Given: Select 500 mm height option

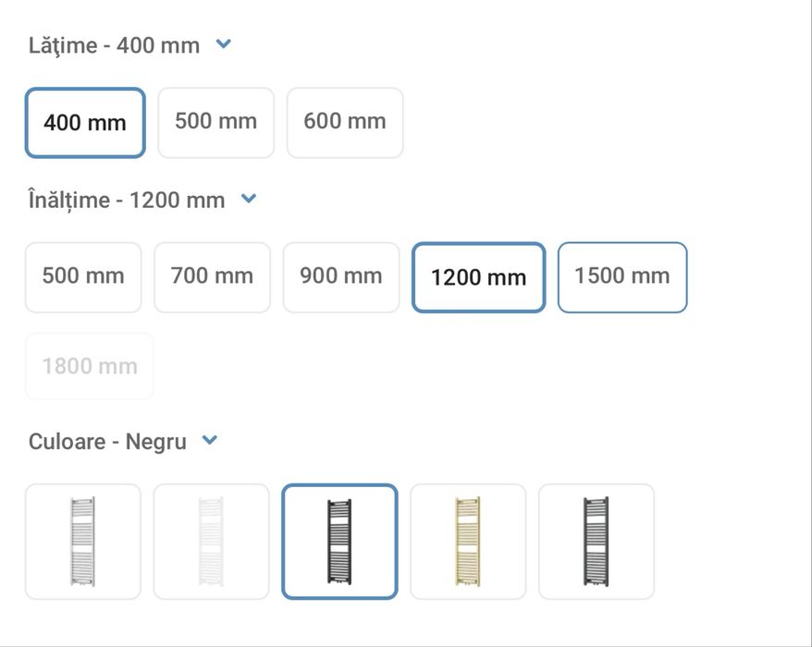Looking at the screenshot, I should [x=83, y=276].
